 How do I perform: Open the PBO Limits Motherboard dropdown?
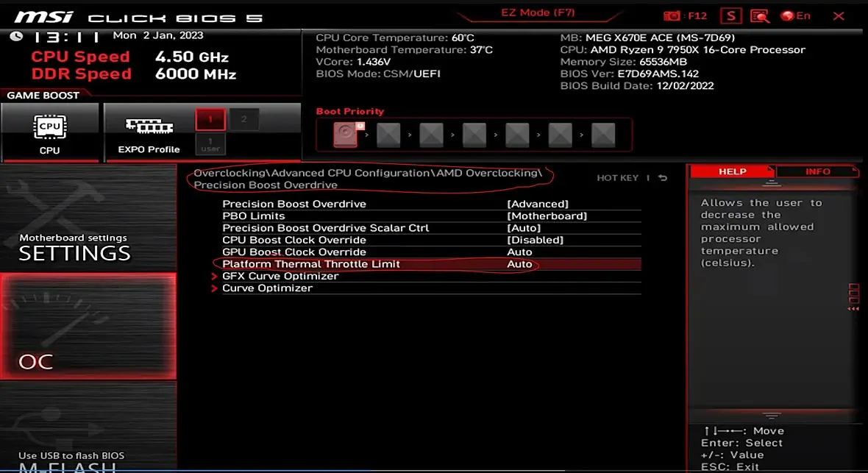point(547,216)
